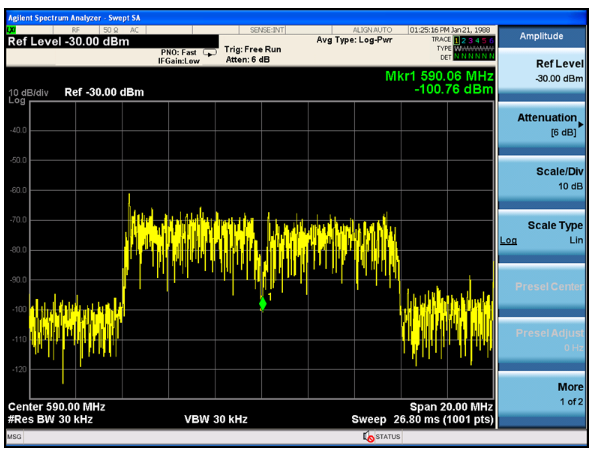Click the DET detector N indicators
Screen dimensions: 593x452
click(474, 57)
